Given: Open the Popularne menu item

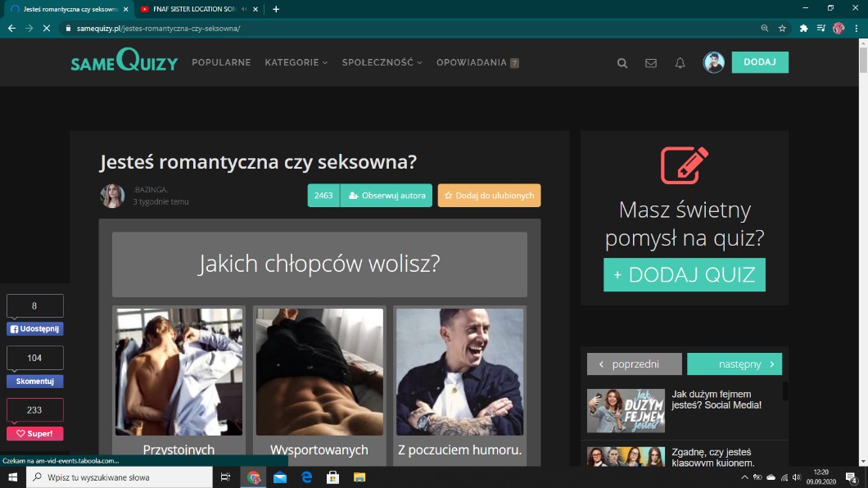Looking at the screenshot, I should [x=221, y=63].
